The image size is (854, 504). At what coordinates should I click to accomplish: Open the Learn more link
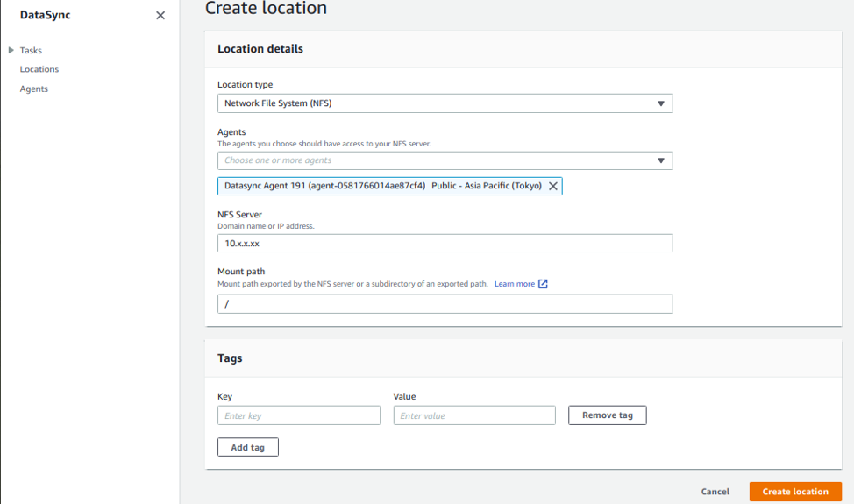coord(515,284)
